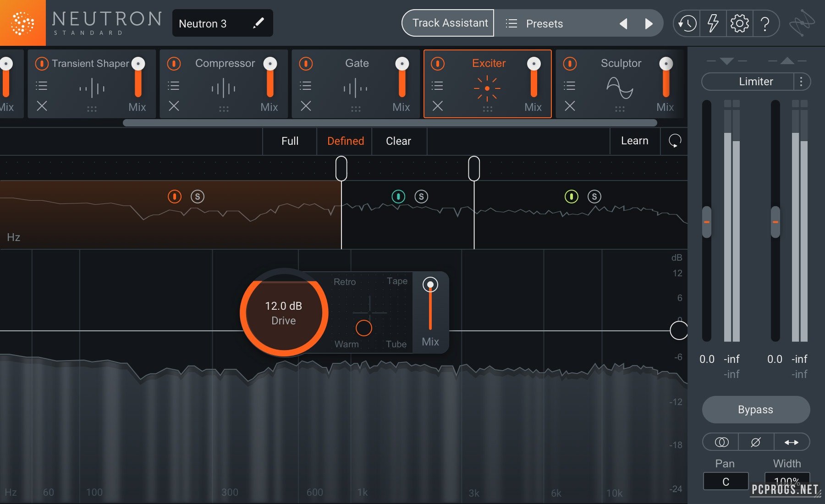
Task: Click the Compressor module name
Action: point(225,63)
